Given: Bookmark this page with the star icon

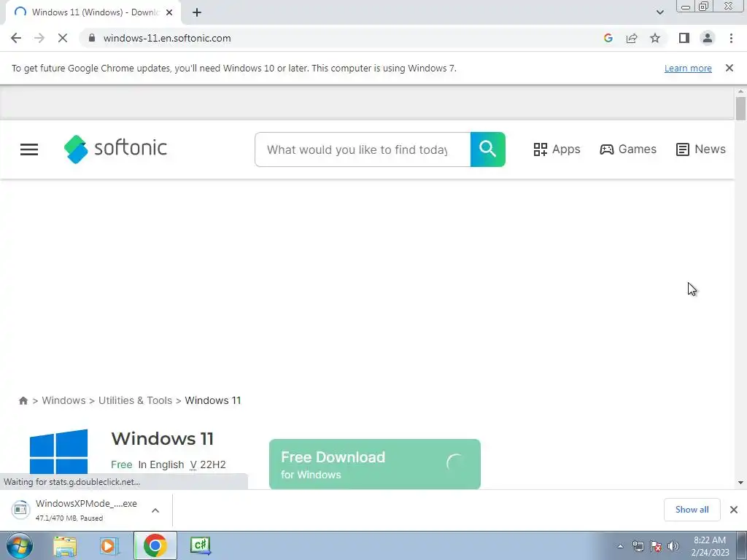Looking at the screenshot, I should 655,38.
